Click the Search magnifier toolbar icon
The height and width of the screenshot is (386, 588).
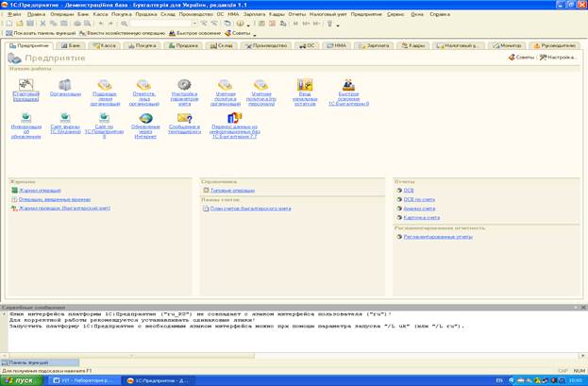[125, 24]
